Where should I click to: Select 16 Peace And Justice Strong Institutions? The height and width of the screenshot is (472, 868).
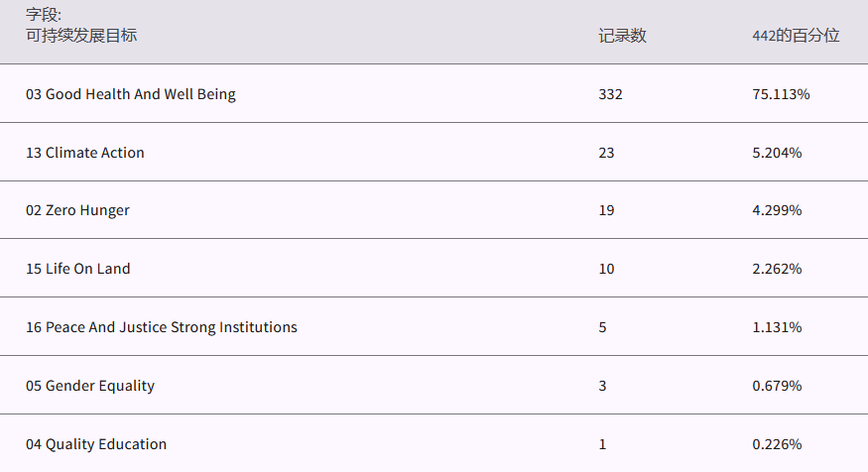pos(162,327)
